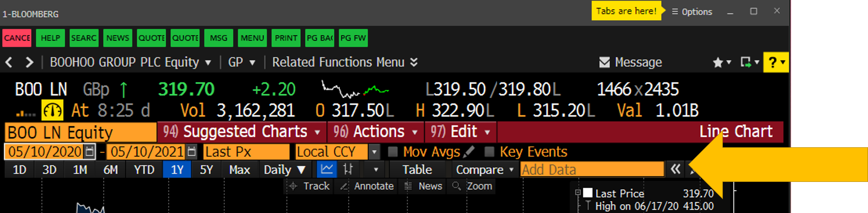Click the BOO LN Equity security field

[80, 132]
